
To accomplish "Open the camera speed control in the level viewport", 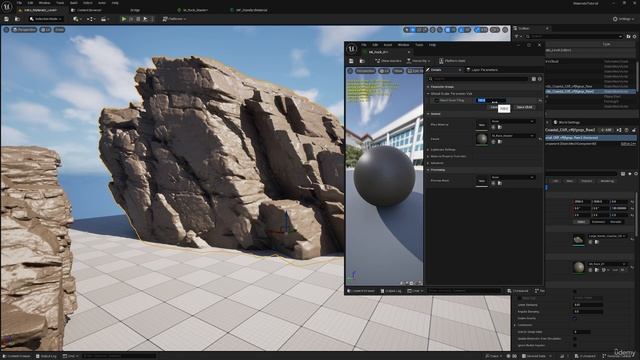I will pos(495,30).
